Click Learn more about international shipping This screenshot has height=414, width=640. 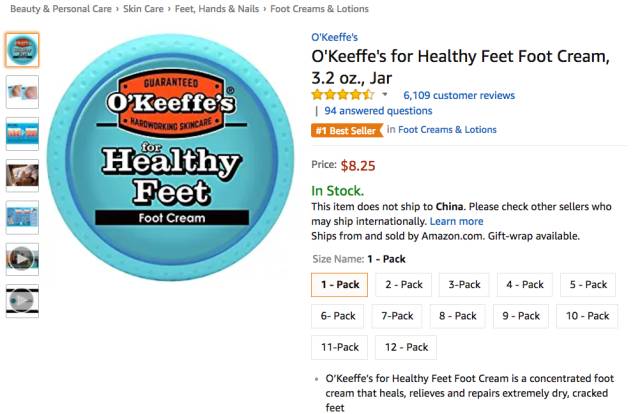click(x=456, y=221)
